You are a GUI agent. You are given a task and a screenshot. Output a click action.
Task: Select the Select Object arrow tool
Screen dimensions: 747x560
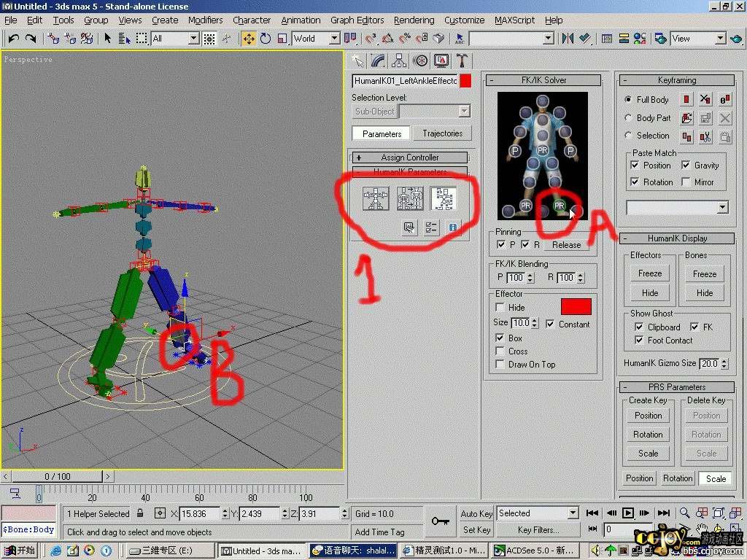click(108, 38)
